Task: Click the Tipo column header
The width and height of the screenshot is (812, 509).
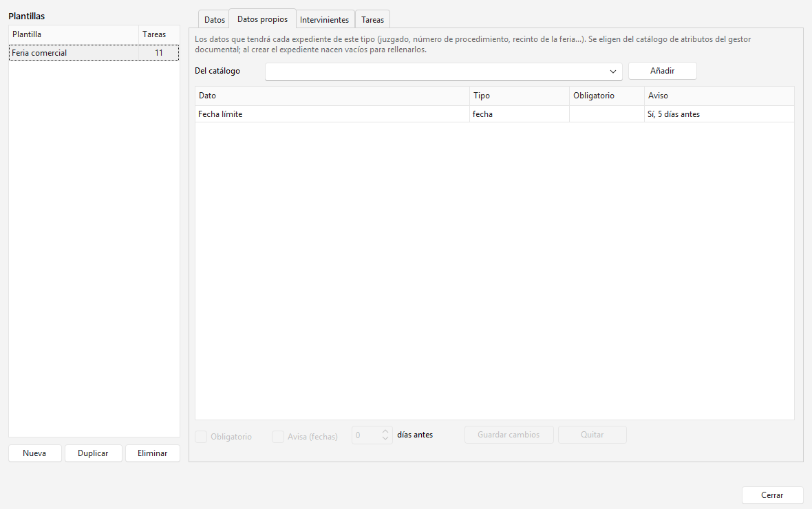Action: (x=520, y=96)
